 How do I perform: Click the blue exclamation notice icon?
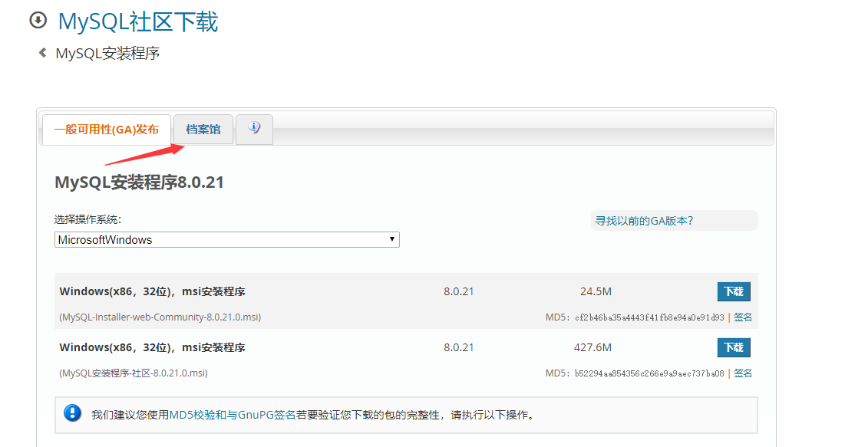(72, 413)
